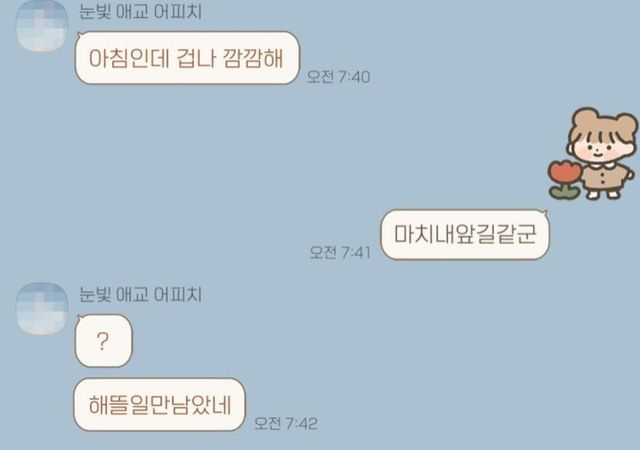
Task: Tap the word 겁나 in the first message
Action: tap(196, 58)
